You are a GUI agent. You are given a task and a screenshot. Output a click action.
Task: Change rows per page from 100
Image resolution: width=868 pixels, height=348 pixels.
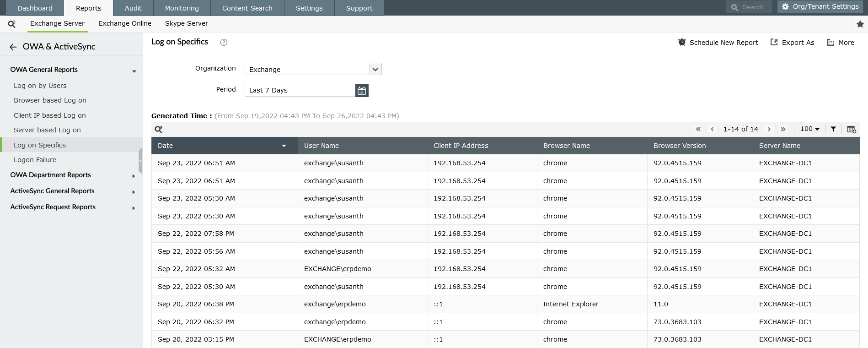[809, 129]
